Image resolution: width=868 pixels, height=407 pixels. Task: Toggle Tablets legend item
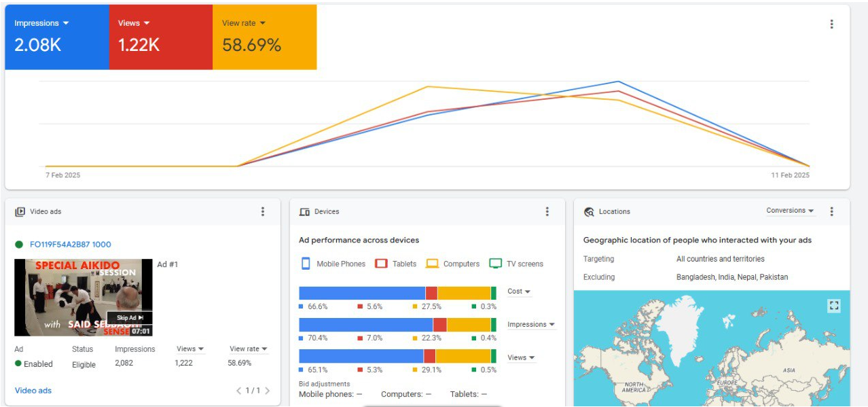pyautogui.click(x=396, y=264)
